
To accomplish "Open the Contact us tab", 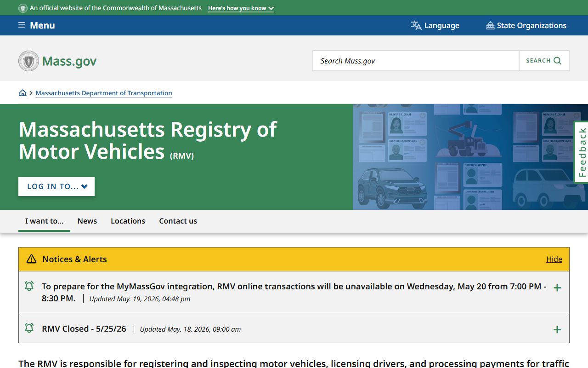I will (x=178, y=221).
